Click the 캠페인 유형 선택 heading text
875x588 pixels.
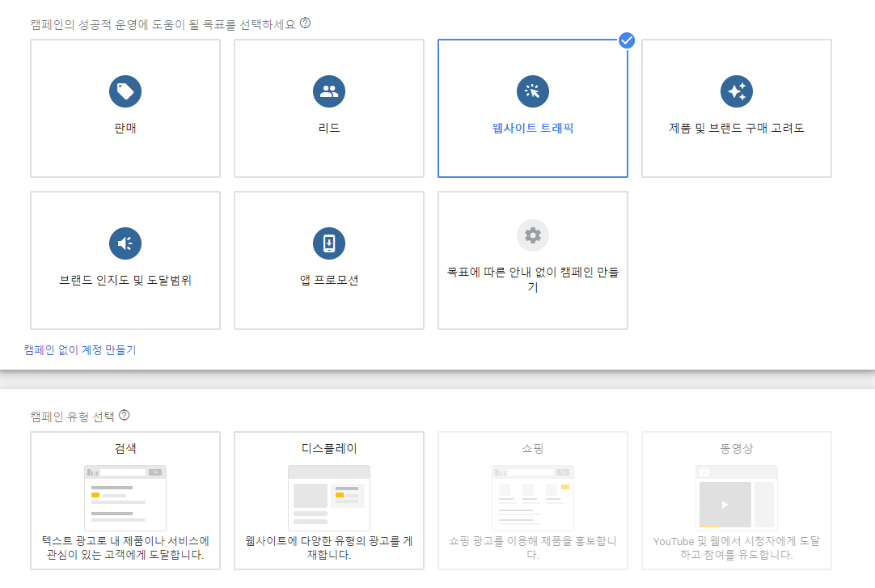72,417
